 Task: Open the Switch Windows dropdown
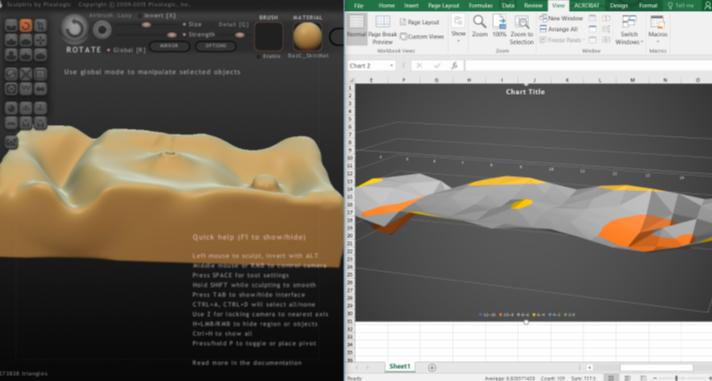629,30
